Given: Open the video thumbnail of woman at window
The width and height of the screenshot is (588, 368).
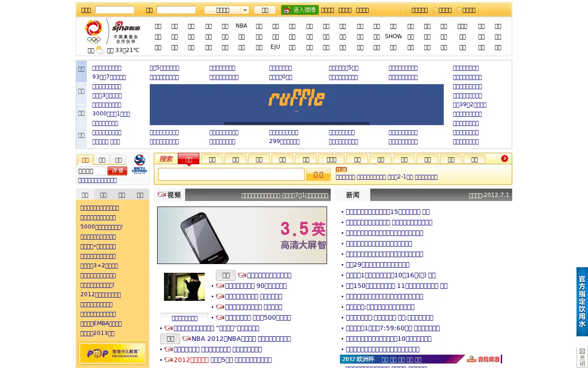Looking at the screenshot, I should pyautogui.click(x=184, y=287).
